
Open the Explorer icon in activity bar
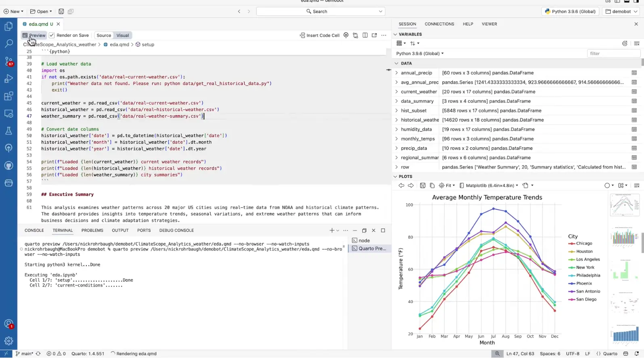[8, 27]
